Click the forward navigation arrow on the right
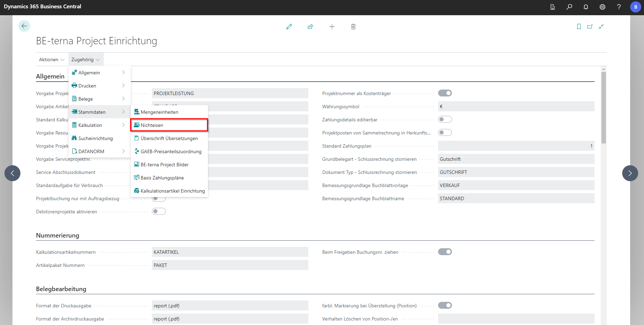644x325 pixels. coord(630,173)
